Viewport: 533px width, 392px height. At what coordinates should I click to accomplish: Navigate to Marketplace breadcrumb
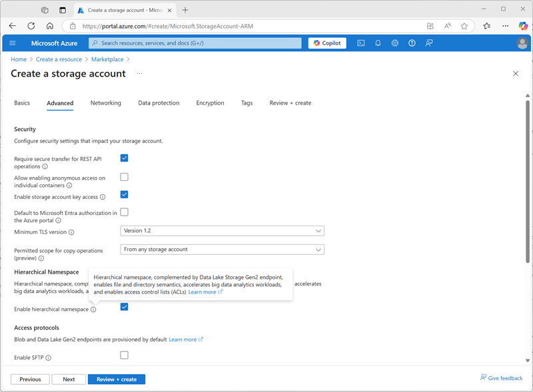click(x=107, y=59)
